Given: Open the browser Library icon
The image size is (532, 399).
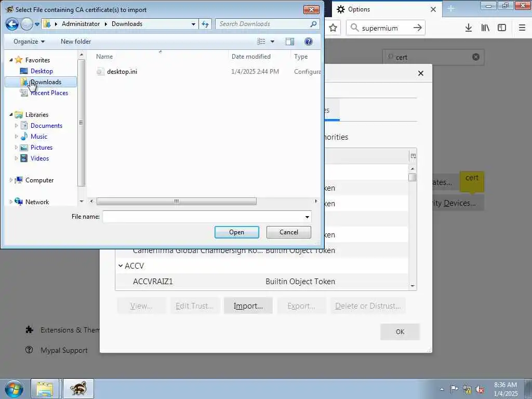Looking at the screenshot, I should click(x=485, y=28).
